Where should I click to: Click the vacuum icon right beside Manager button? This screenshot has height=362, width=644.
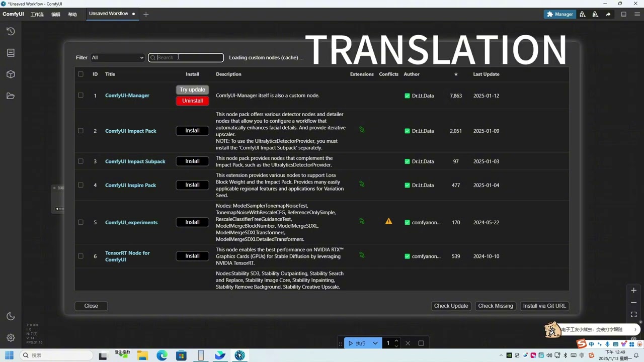(x=583, y=14)
